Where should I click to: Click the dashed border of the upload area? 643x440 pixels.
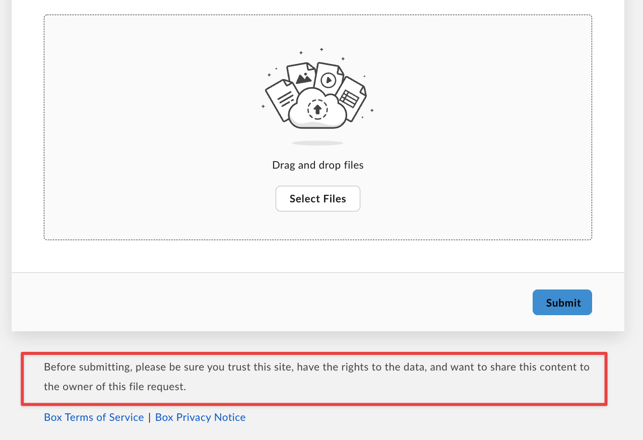pyautogui.click(x=318, y=15)
